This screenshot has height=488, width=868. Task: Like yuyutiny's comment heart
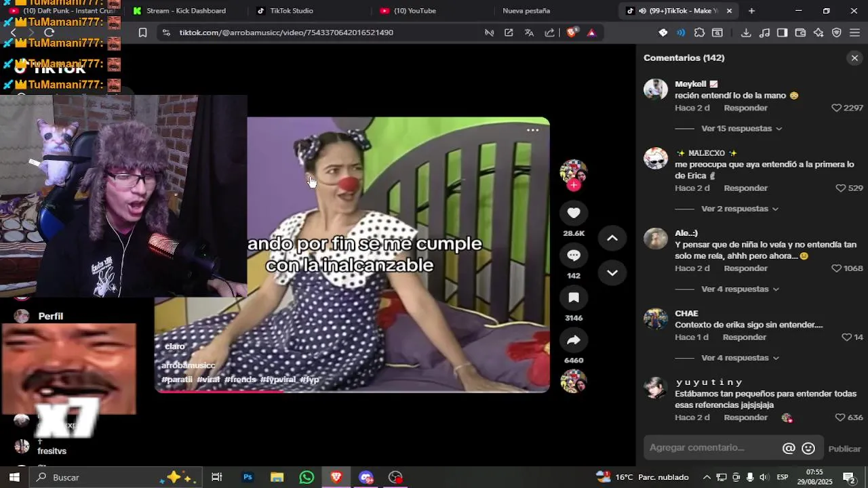[x=840, y=418]
